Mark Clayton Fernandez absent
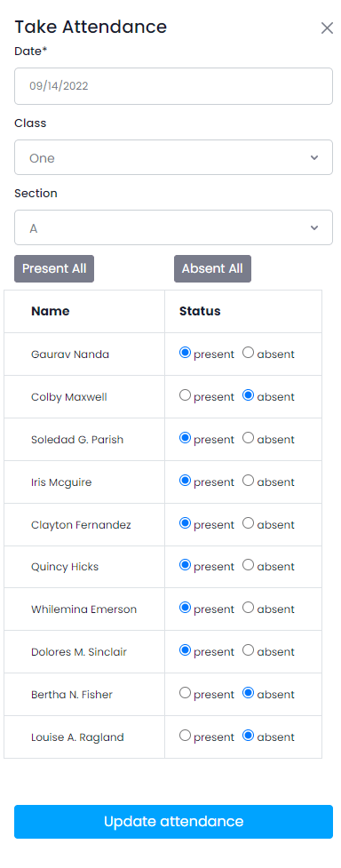This screenshot has width=341, height=868. [249, 523]
